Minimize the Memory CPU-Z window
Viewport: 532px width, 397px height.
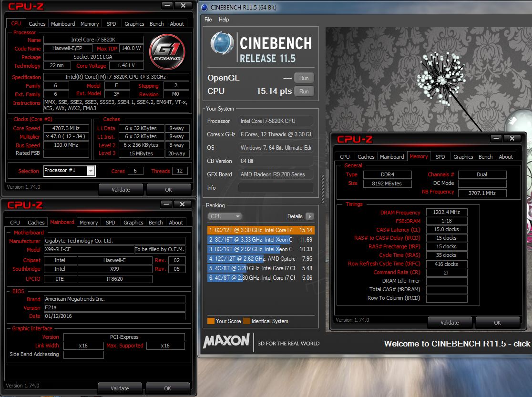496,138
